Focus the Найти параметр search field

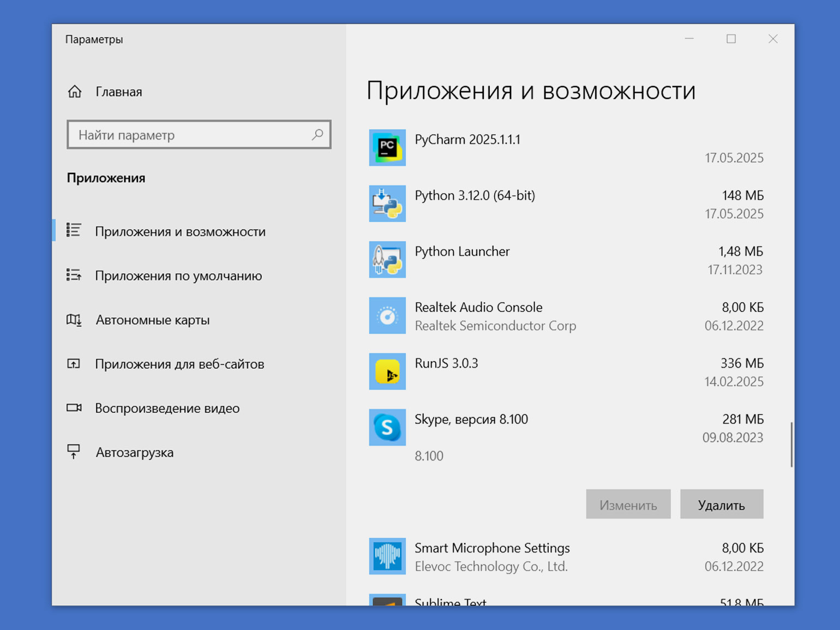tap(199, 135)
